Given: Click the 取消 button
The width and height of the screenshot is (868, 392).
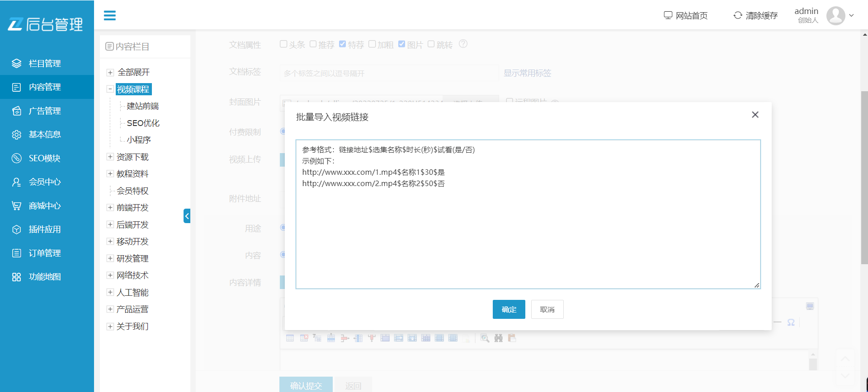Looking at the screenshot, I should point(547,309).
